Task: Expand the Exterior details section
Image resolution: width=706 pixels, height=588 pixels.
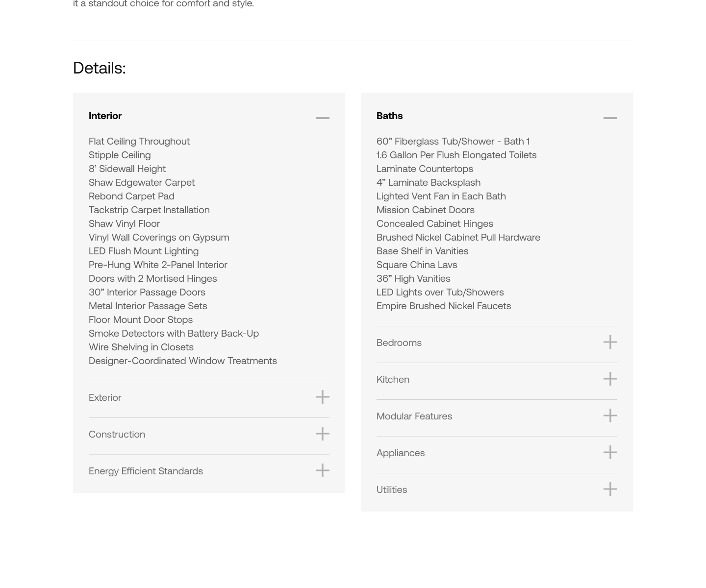Action: click(105, 397)
